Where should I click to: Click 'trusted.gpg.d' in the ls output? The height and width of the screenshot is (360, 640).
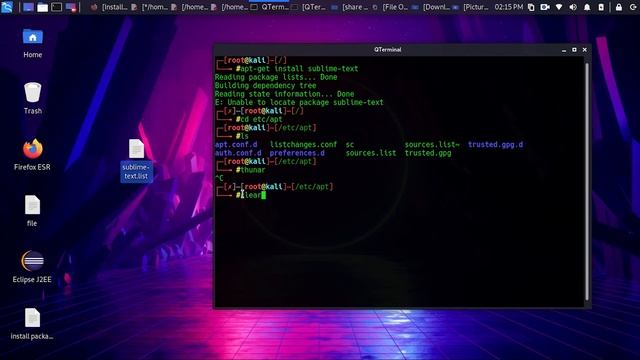tap(495, 144)
